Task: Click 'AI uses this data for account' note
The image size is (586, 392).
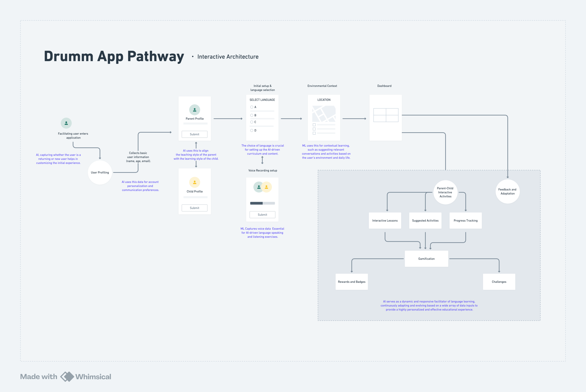Action: 140,186
